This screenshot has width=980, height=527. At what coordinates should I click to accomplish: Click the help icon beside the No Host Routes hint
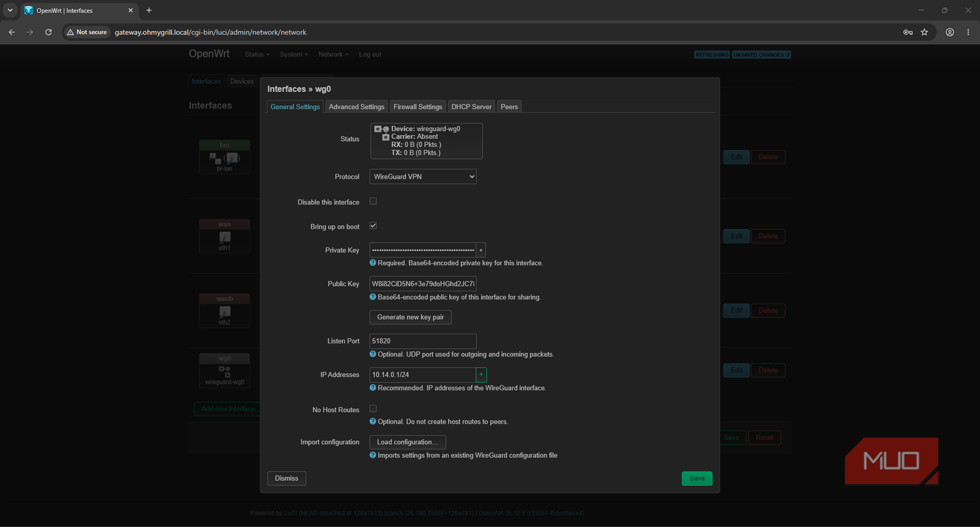click(x=373, y=421)
